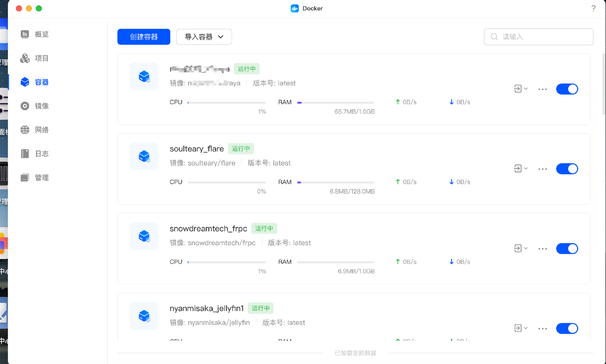Turn off the nyanmisaka_jellyfin1 container
The image size is (606, 364).
[x=567, y=328]
